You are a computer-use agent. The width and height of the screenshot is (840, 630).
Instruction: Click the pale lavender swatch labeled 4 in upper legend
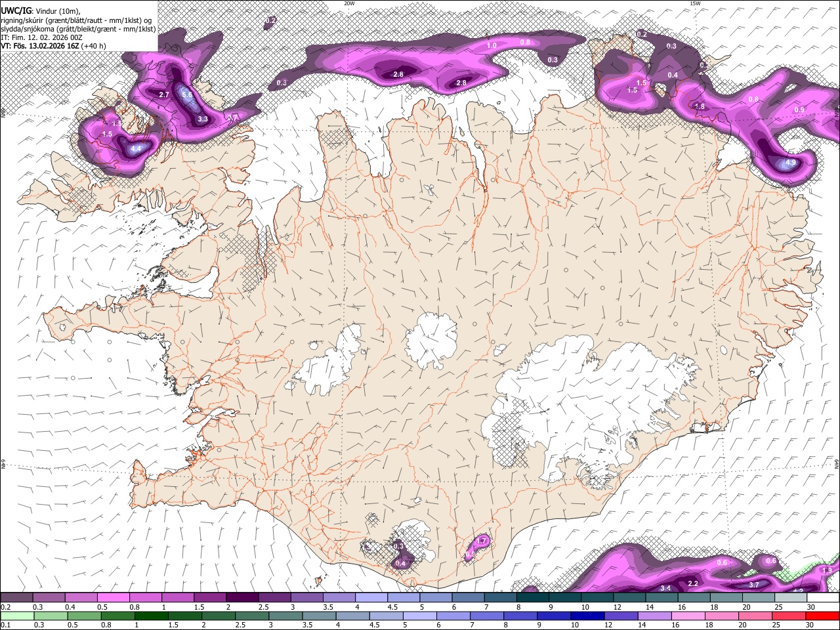(371, 598)
